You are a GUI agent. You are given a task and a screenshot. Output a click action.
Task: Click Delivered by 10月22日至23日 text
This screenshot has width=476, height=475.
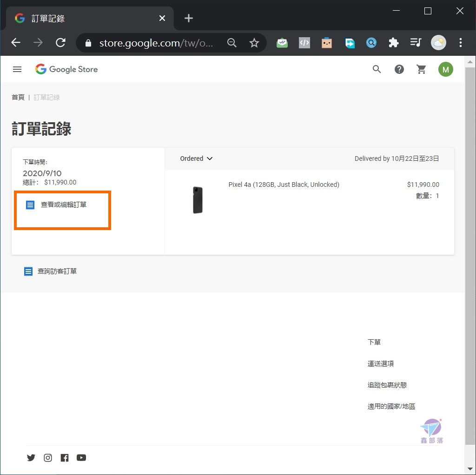coord(397,158)
